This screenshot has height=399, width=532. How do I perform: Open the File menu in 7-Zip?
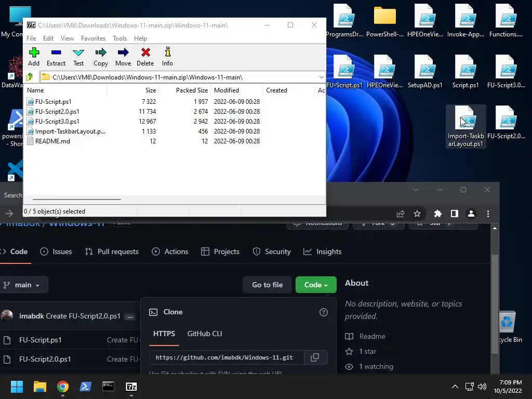pyautogui.click(x=31, y=38)
